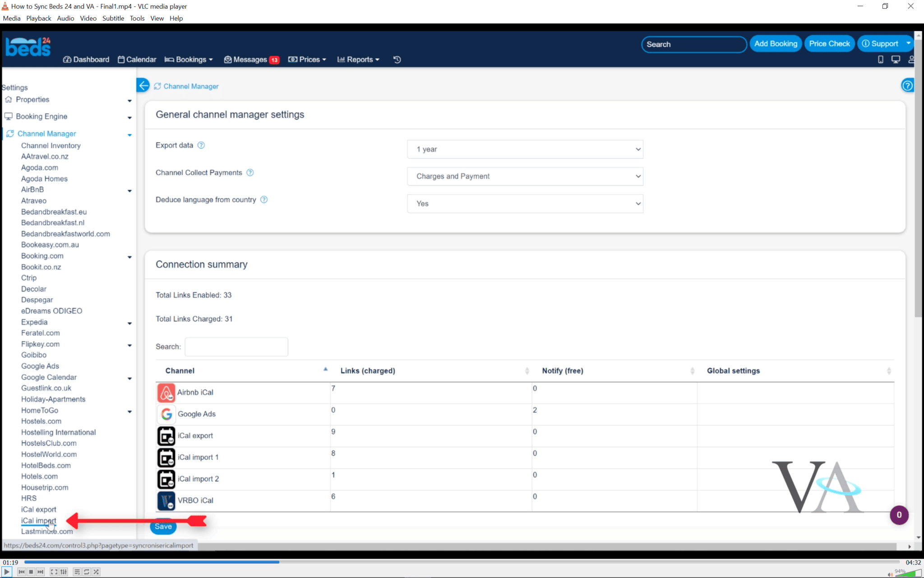The image size is (924, 578).
Task: Show the VLC playlist
Action: [x=77, y=572]
